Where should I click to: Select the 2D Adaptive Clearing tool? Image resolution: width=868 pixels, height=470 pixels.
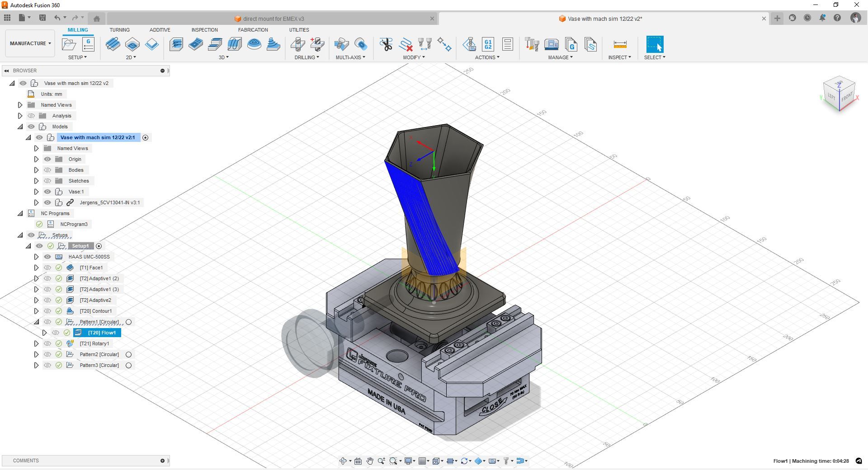[113, 44]
